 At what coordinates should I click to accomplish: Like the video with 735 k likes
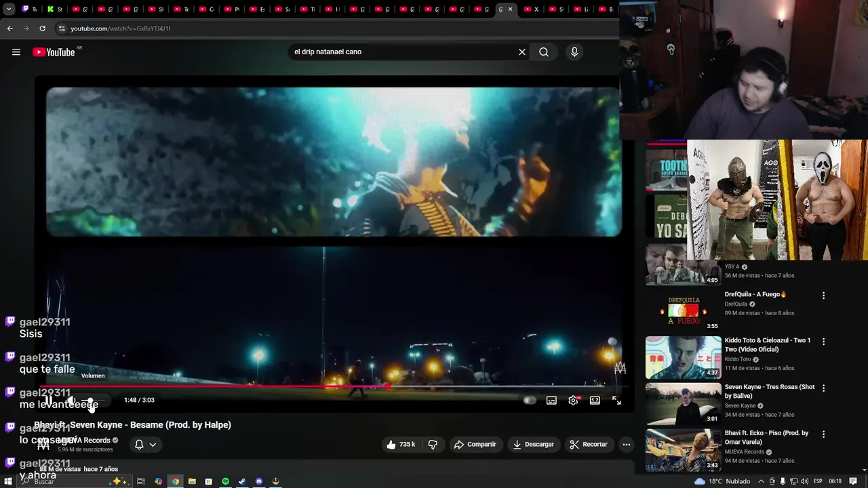click(400, 445)
